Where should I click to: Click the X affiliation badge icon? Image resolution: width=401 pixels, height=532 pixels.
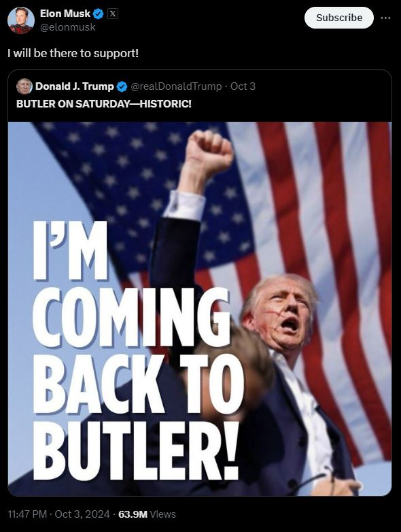[x=113, y=14]
